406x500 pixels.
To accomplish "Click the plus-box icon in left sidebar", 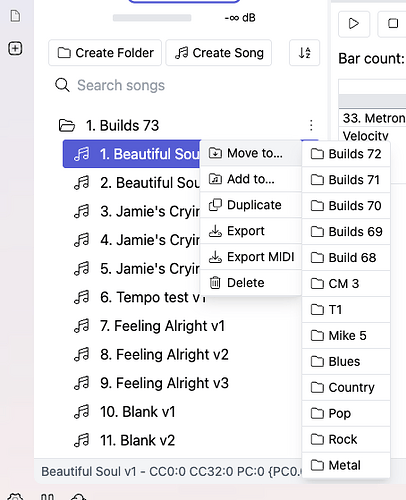I will click(x=15, y=48).
